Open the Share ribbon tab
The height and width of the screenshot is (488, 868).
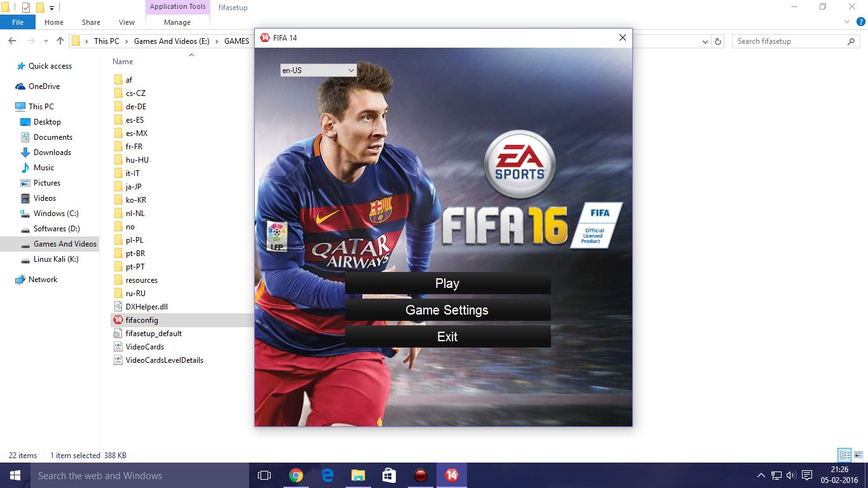(91, 22)
